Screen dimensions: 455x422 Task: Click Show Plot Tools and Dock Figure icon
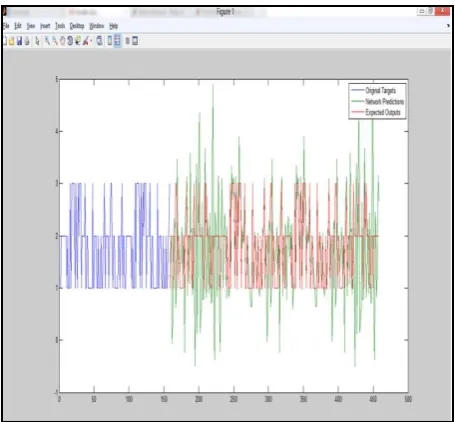135,41
